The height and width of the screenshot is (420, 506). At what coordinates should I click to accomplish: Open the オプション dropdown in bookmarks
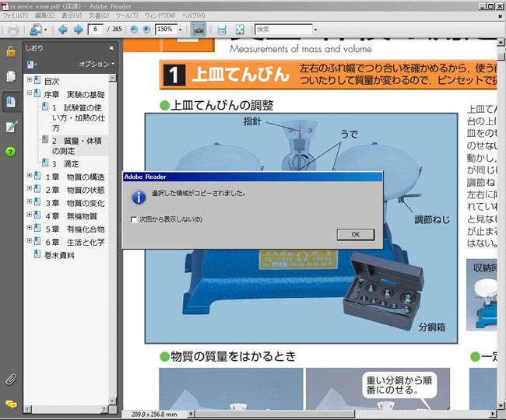[x=97, y=64]
